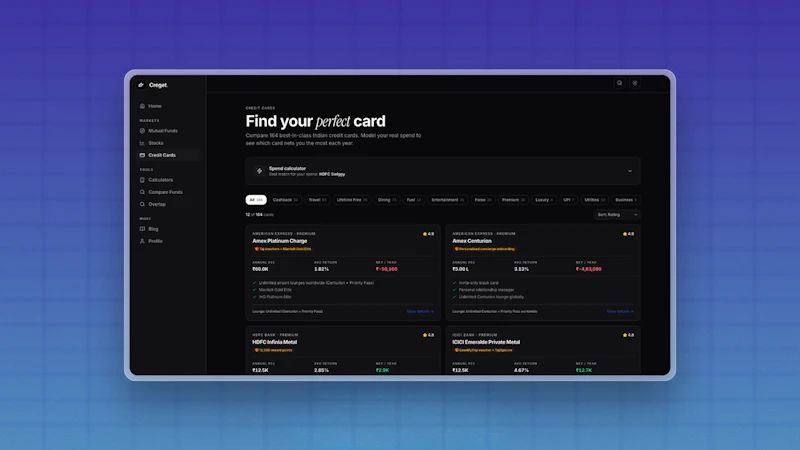Filter cards by Luxury
The height and width of the screenshot is (450, 800).
click(x=544, y=200)
